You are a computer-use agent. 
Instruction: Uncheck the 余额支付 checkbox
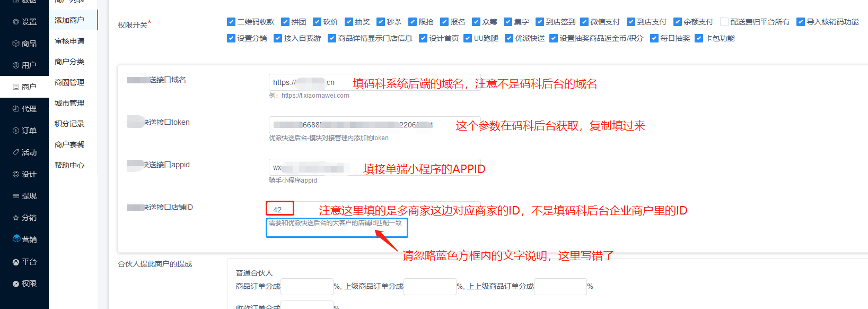[x=678, y=22]
